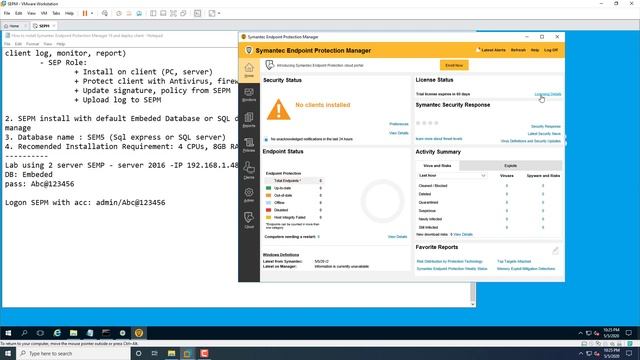Open File Explorer in guest taskbar
Image resolution: width=640 pixels, height=360 pixels.
[x=73, y=333]
